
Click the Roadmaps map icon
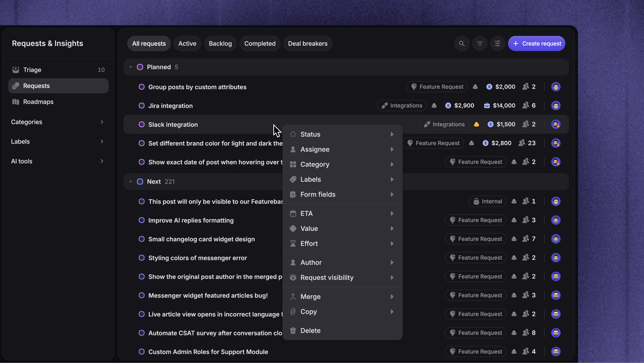pos(16,102)
